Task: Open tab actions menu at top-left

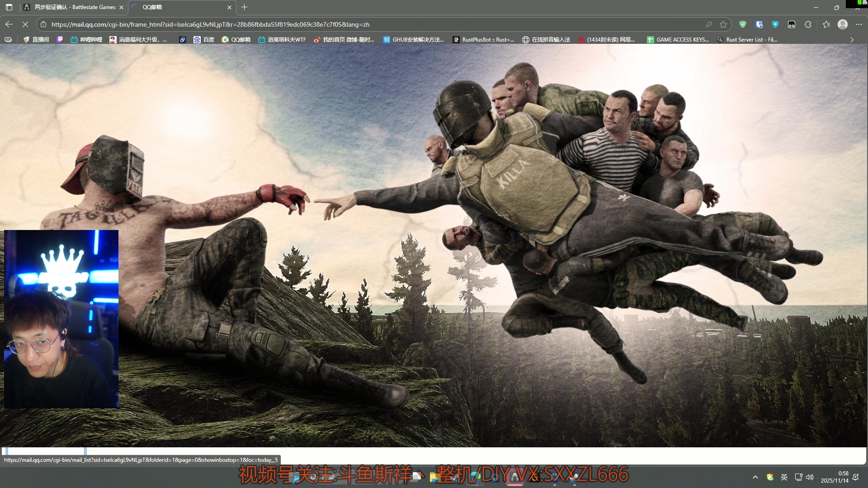Action: [x=9, y=7]
